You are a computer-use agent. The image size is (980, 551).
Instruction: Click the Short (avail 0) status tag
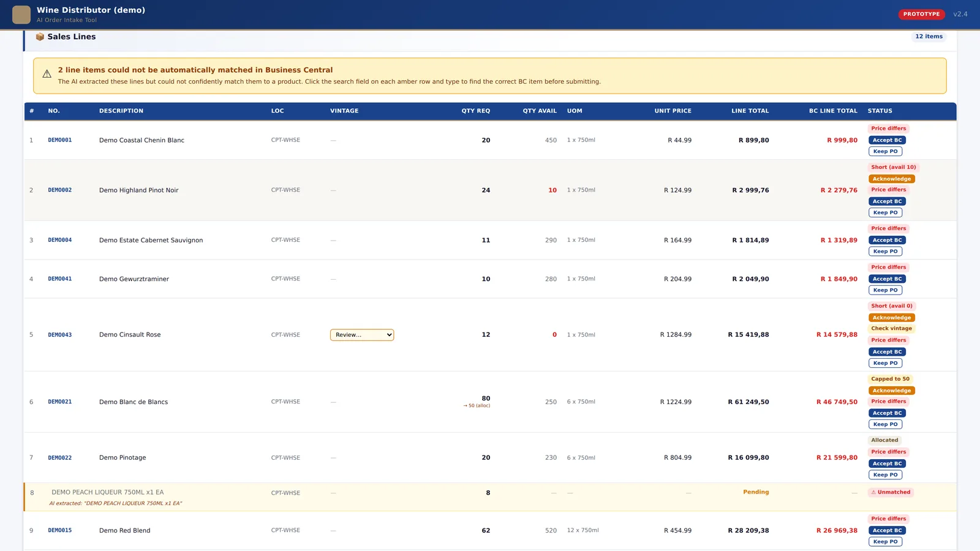click(892, 306)
